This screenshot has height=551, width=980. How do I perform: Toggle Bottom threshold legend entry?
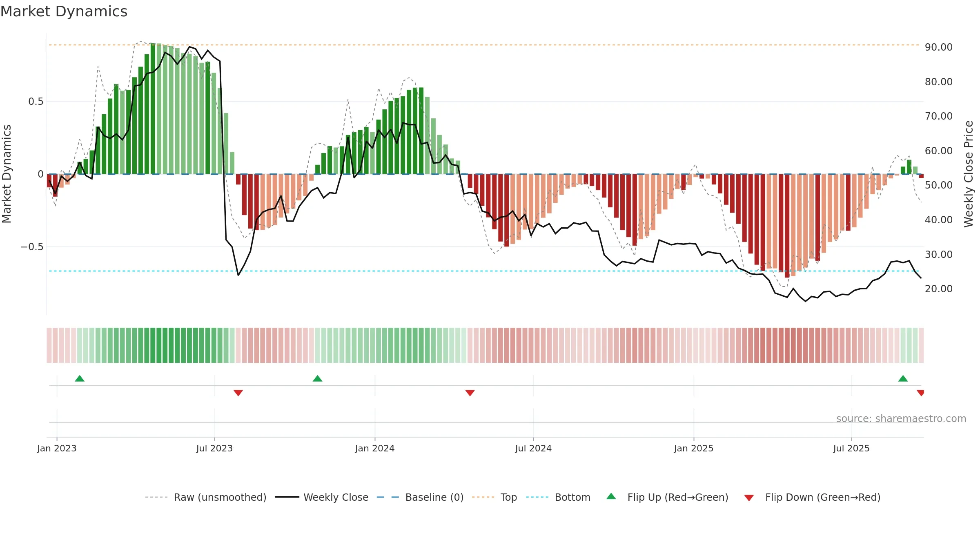(x=558, y=497)
